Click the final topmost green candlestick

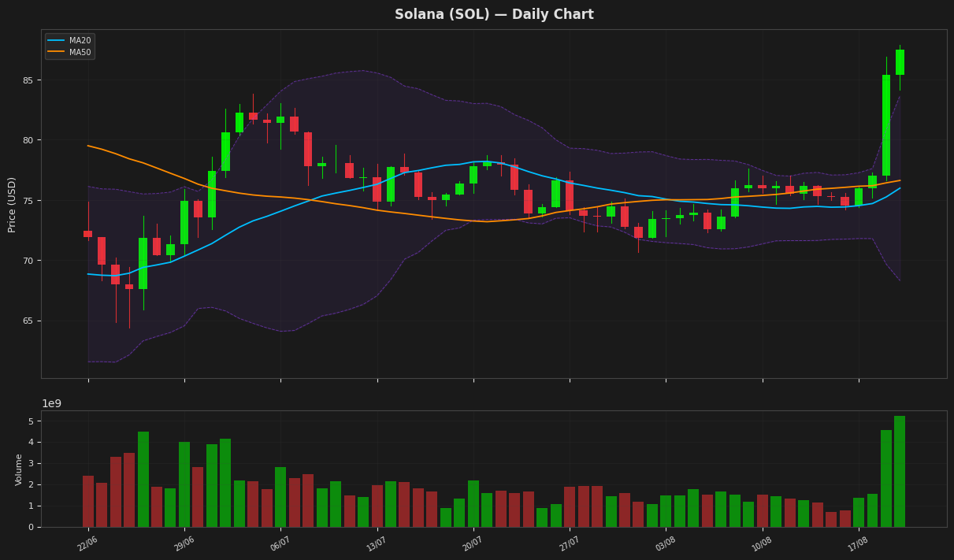click(900, 62)
